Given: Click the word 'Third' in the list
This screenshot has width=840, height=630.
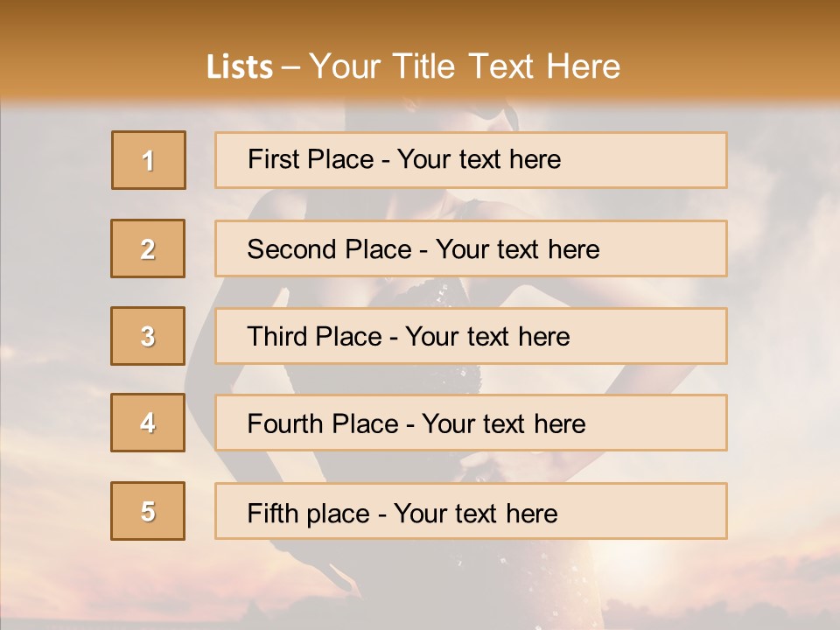Looking at the screenshot, I should tap(276, 336).
